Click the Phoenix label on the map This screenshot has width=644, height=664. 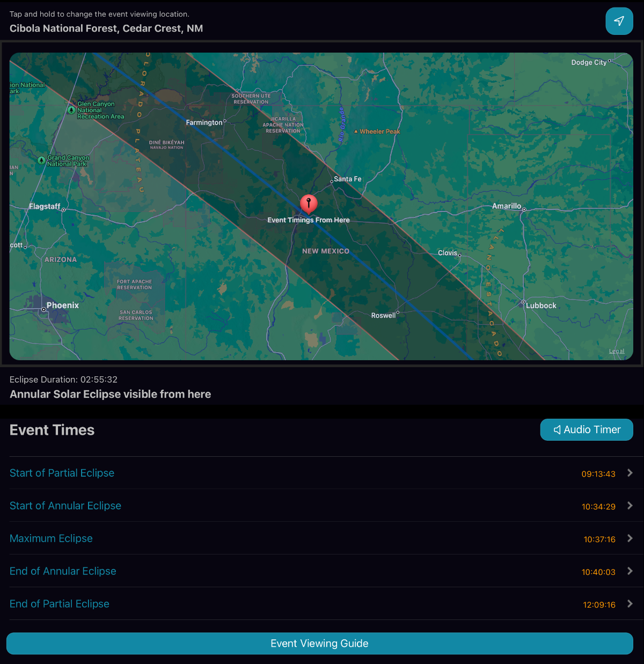(x=62, y=305)
